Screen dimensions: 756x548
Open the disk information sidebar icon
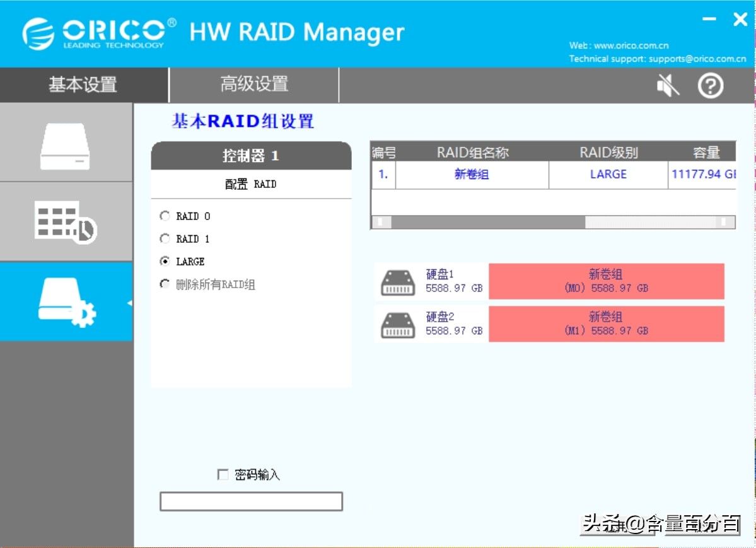coord(65,146)
